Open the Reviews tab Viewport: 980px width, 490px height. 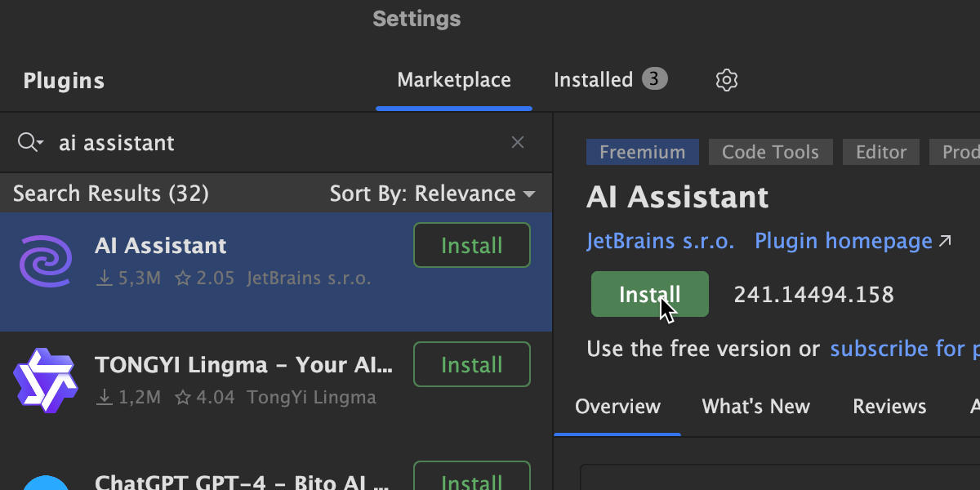click(889, 407)
